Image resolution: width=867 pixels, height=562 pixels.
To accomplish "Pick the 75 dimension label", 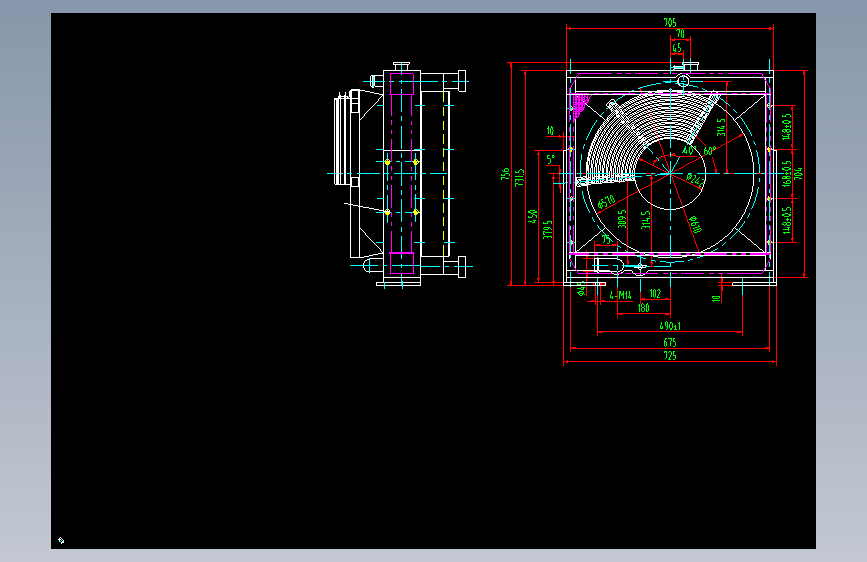I will point(607,240).
